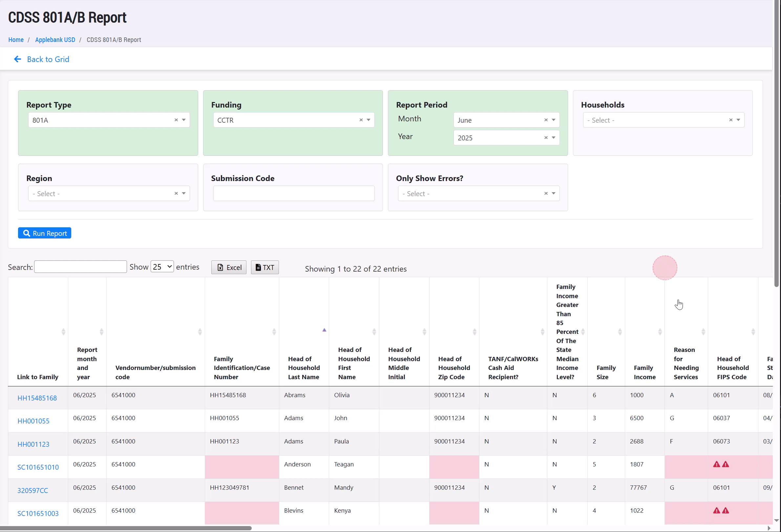Sort by Family Size column

tap(620, 332)
